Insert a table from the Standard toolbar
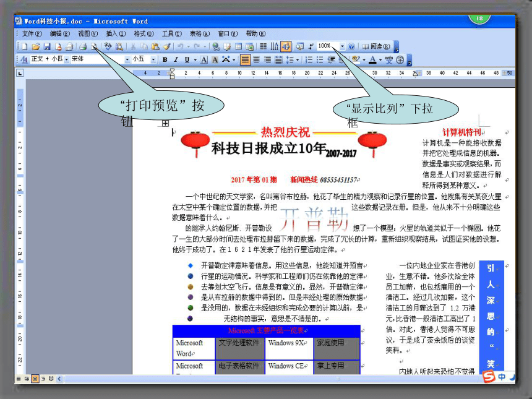 coord(239,46)
